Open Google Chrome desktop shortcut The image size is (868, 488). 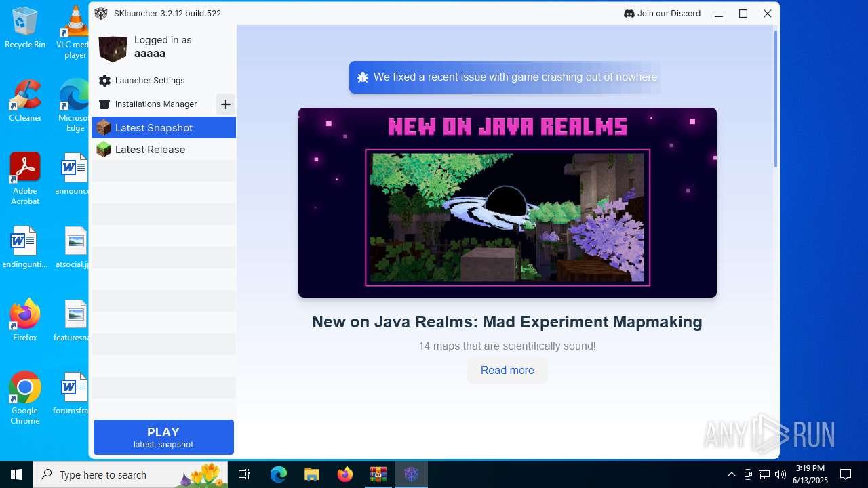pos(25,399)
